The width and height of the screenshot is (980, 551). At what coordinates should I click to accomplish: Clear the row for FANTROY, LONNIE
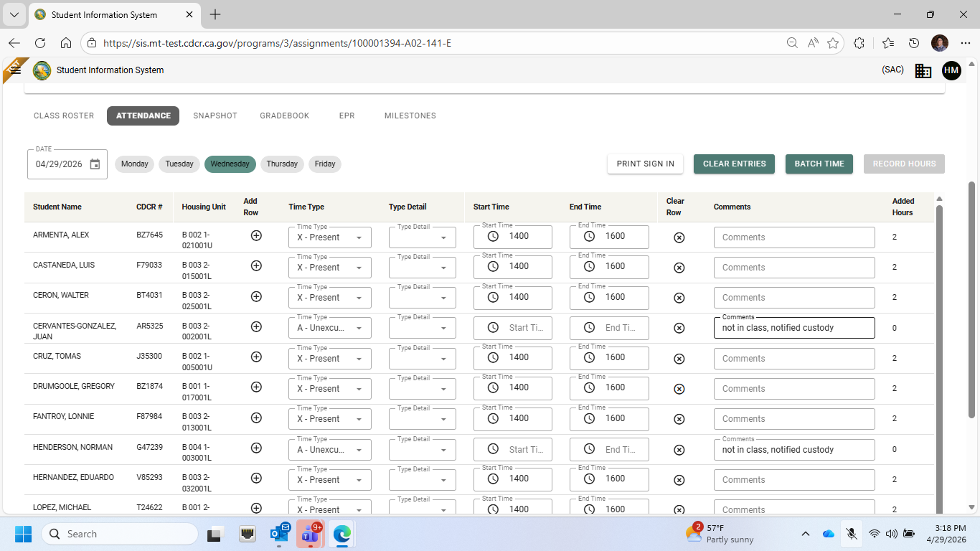pyautogui.click(x=679, y=419)
